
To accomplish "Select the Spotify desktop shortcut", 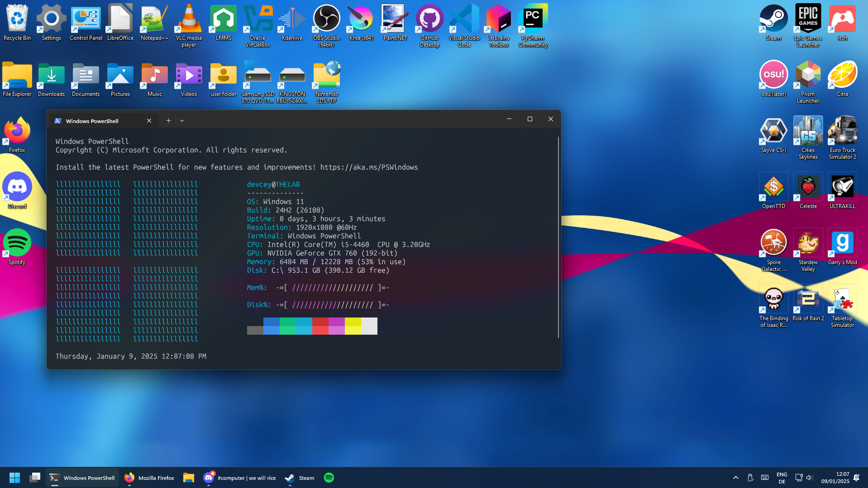I will click(17, 247).
